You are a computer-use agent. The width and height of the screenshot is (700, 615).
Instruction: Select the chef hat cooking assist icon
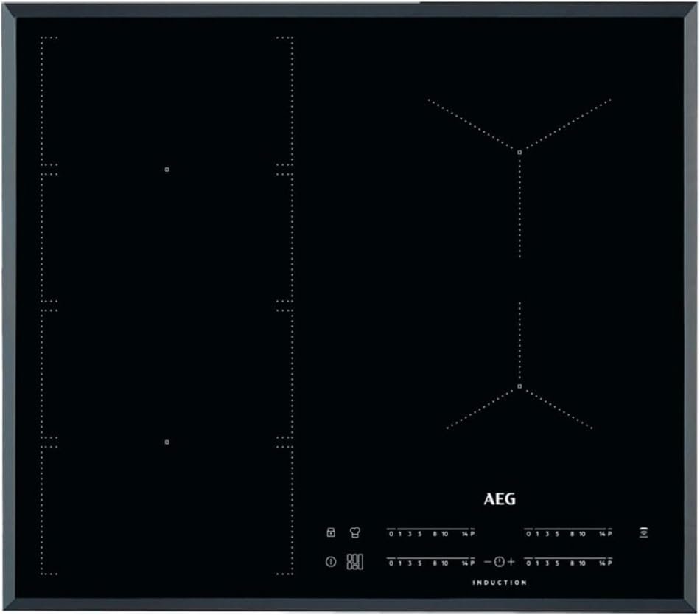coord(355,532)
